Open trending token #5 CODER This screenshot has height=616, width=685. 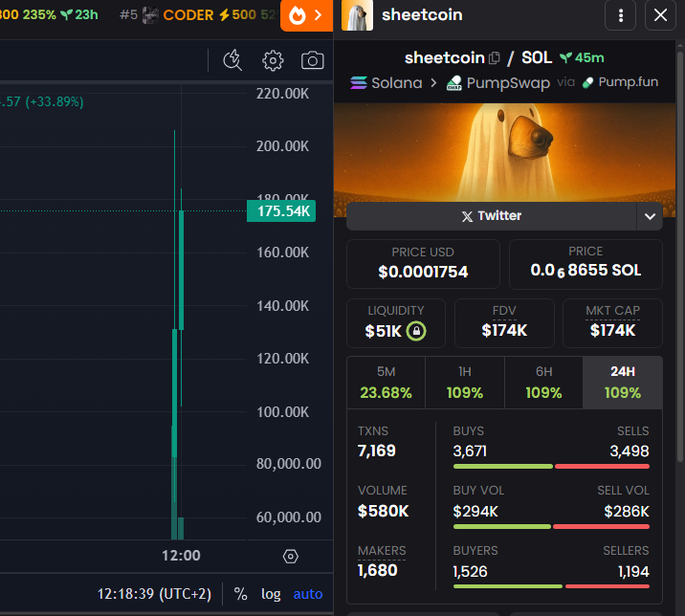click(188, 15)
